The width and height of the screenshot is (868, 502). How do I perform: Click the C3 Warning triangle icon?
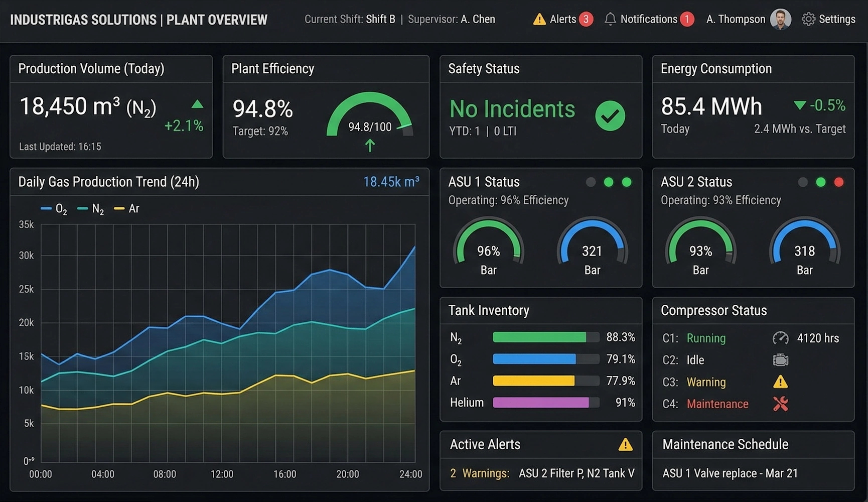point(780,383)
